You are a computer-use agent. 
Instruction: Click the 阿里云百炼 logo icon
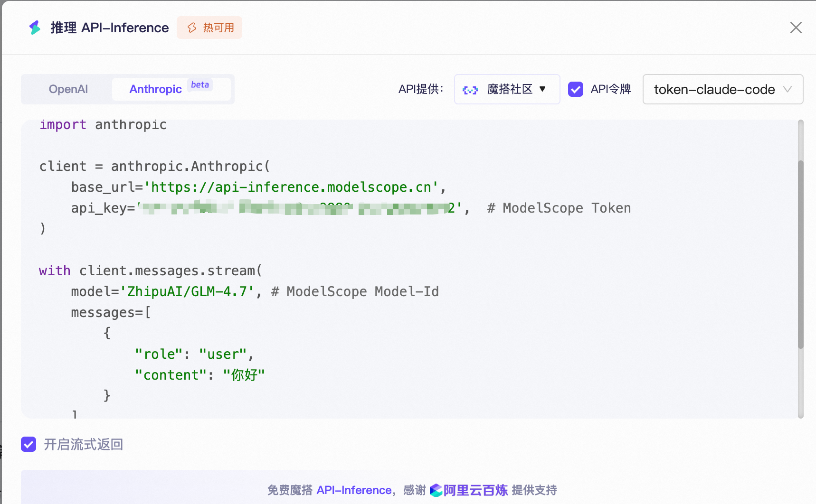(436, 490)
